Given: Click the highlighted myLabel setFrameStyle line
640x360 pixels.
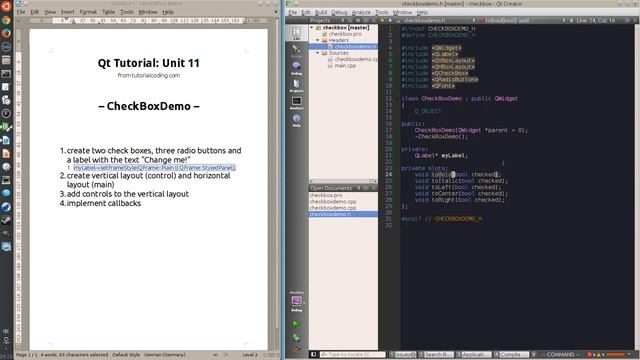Looking at the screenshot, I should pyautogui.click(x=155, y=168).
